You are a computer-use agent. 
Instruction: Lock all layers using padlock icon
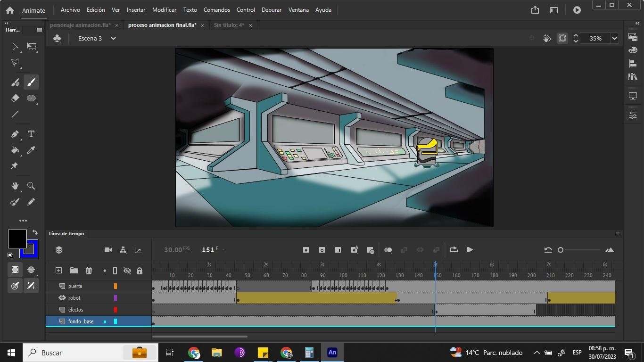coord(140,271)
